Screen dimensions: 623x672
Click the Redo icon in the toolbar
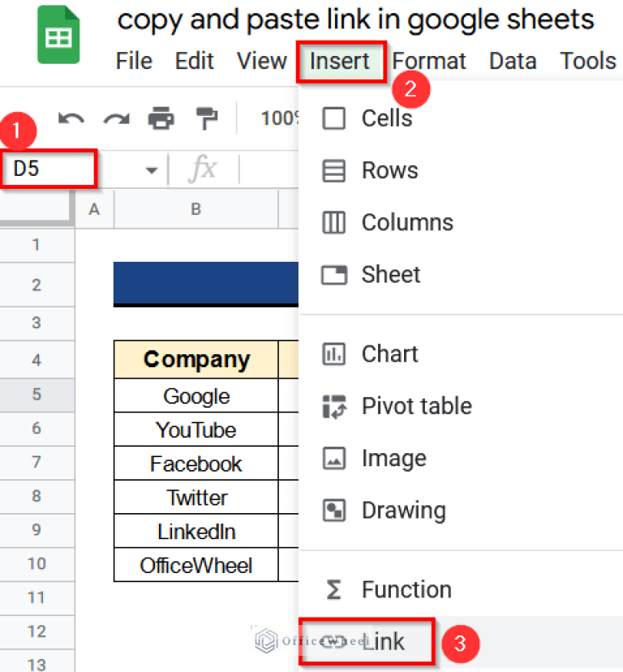coord(116,118)
